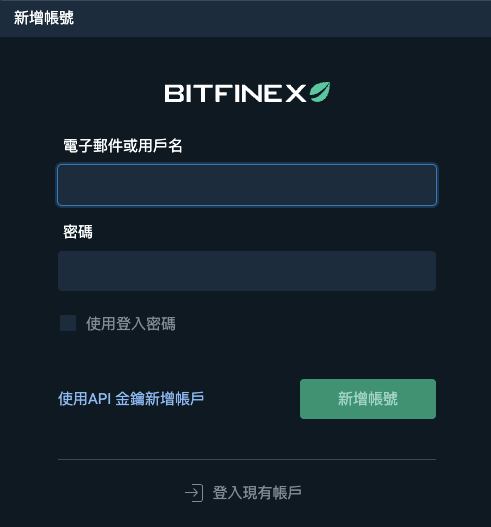
Task: Open the 使用API 金鑰新增帳戶 link
Action: 131,399
